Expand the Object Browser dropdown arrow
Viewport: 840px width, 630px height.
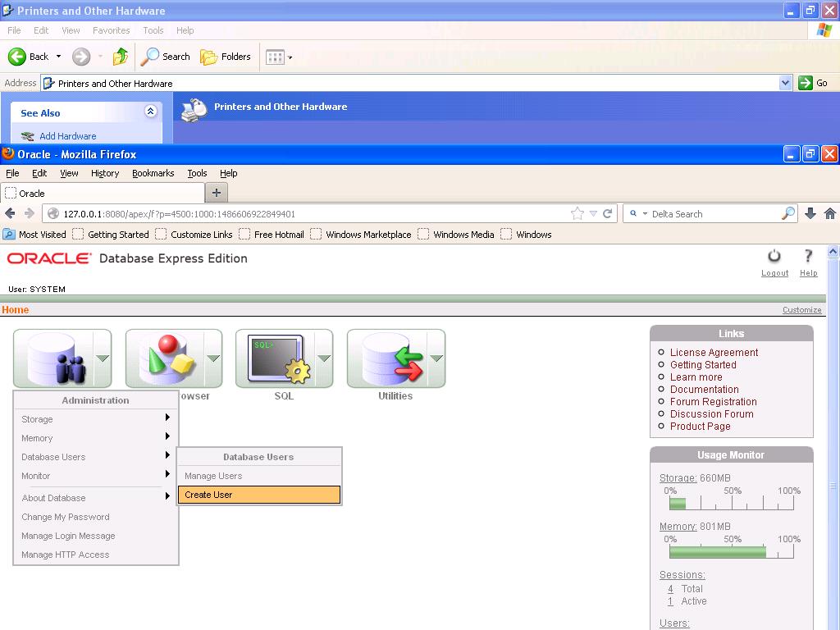[213, 358]
